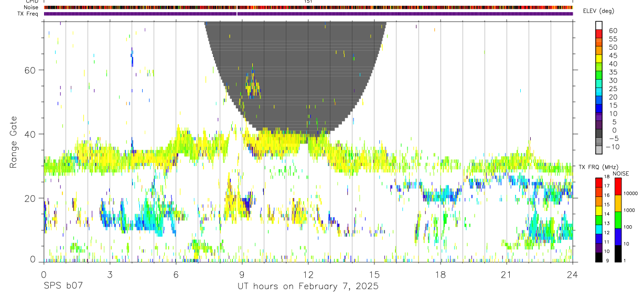Click the 6 tick on UT hours axis
This screenshot has width=644, height=297.
pyautogui.click(x=176, y=274)
